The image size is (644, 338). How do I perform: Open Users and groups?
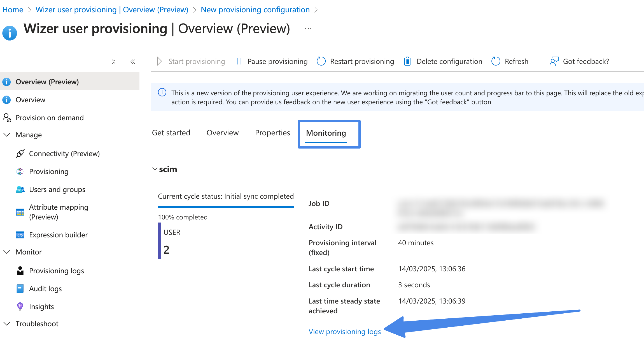tap(57, 189)
